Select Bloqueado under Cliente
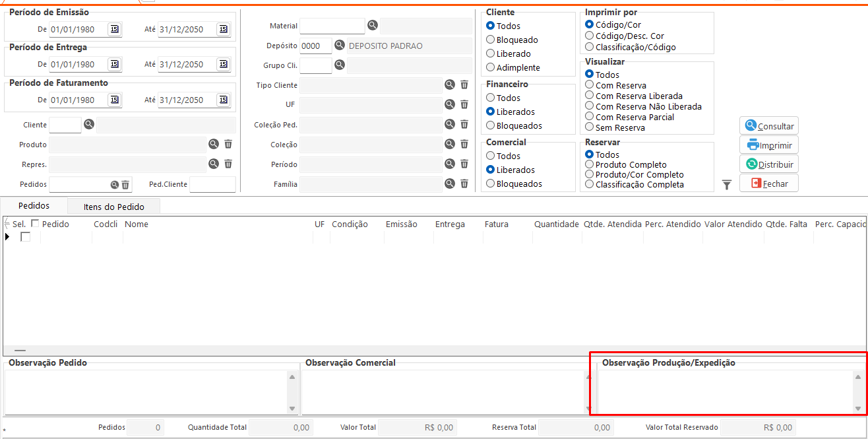Screen dimensions: 868x439 490,40
